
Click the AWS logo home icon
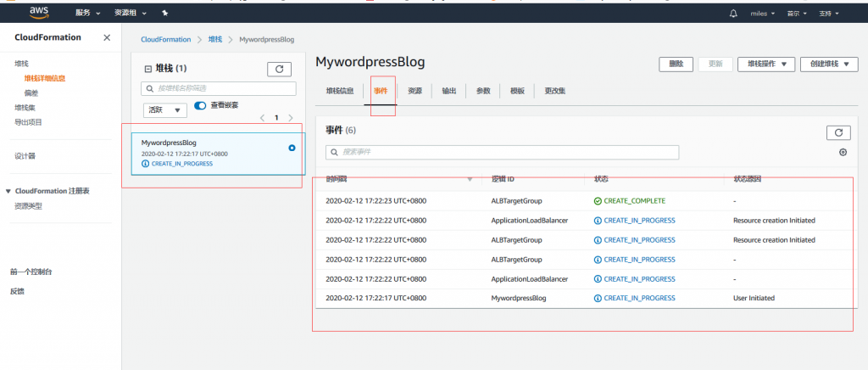39,12
